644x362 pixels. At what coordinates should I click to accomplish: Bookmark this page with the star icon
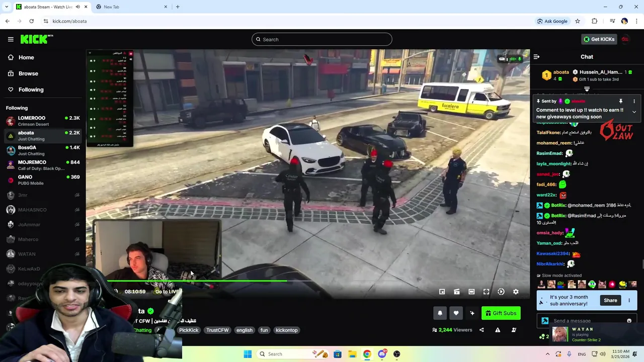pyautogui.click(x=578, y=21)
